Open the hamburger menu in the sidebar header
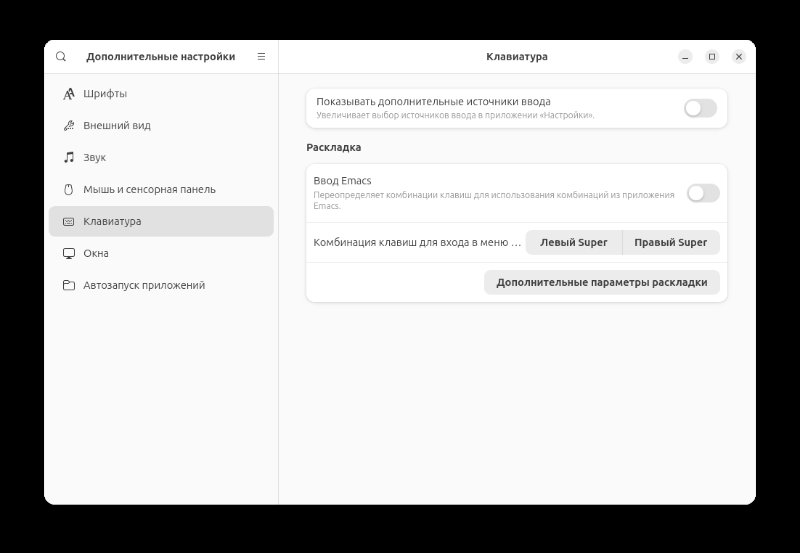The height and width of the screenshot is (553, 800). [x=261, y=57]
